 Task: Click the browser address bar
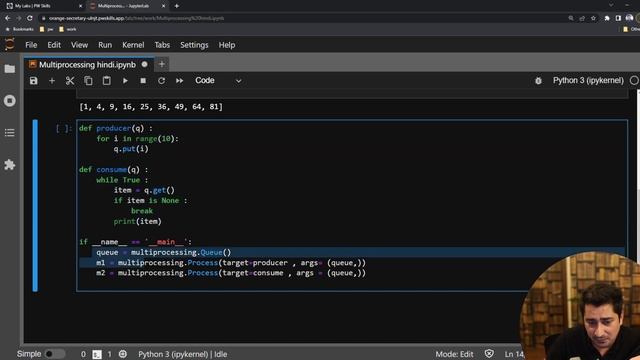pyautogui.click(x=302, y=18)
